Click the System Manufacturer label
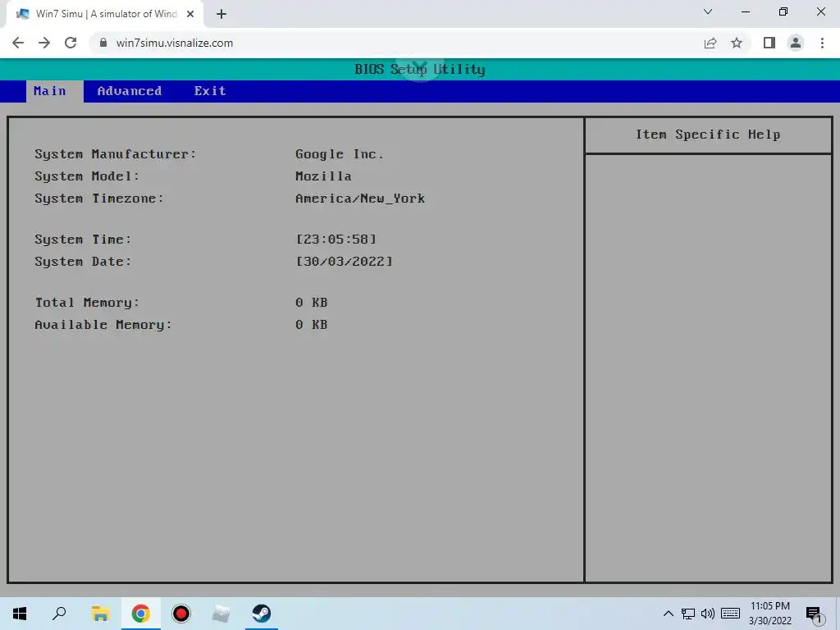Screen dimensions: 840x630 (x=115, y=154)
